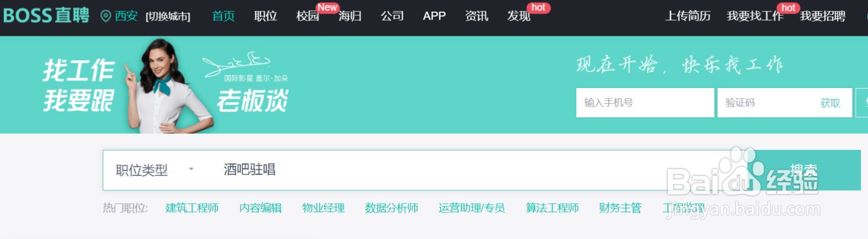This screenshot has height=239, width=868.
Task: Open the 发现 navigation item
Action: tap(519, 16)
